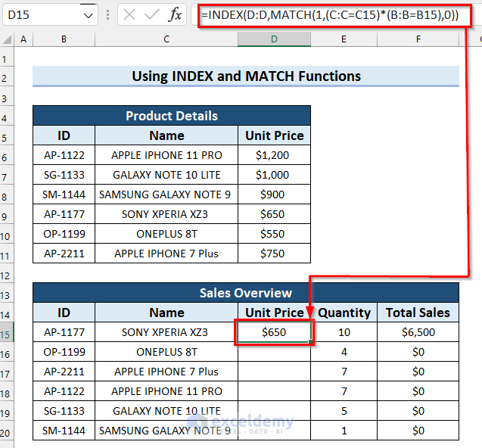Select the $750 price cell

point(274,254)
